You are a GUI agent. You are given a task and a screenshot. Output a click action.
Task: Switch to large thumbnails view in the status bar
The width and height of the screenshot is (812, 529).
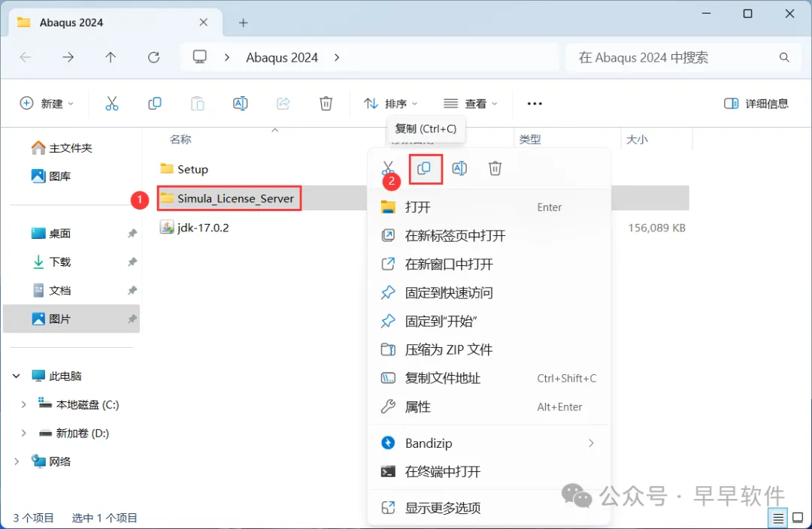tap(798, 518)
